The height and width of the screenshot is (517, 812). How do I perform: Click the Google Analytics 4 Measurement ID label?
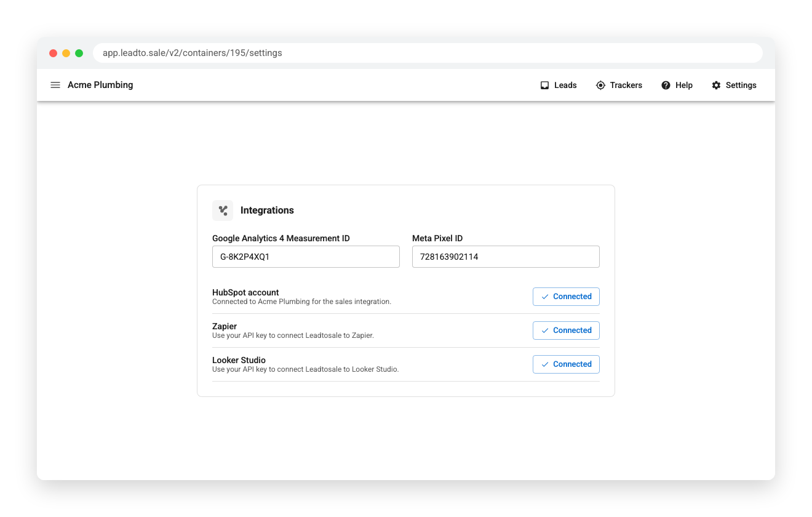tap(281, 238)
